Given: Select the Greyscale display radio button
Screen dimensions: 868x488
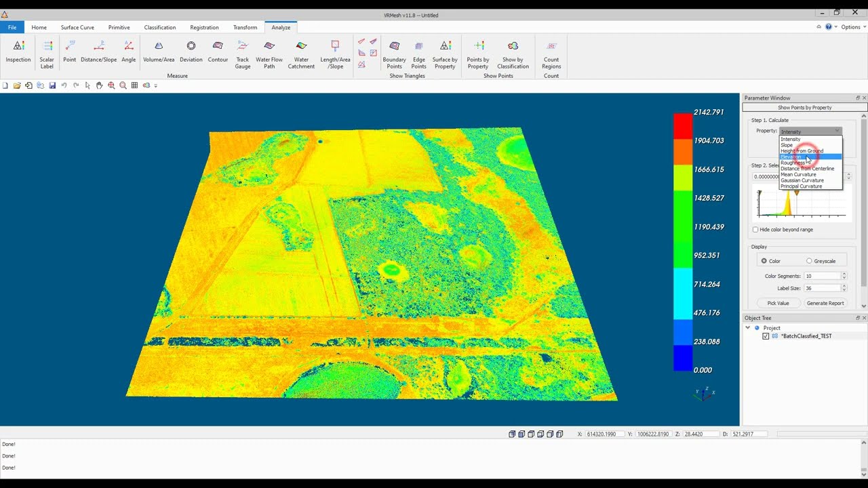Looking at the screenshot, I should [x=809, y=261].
